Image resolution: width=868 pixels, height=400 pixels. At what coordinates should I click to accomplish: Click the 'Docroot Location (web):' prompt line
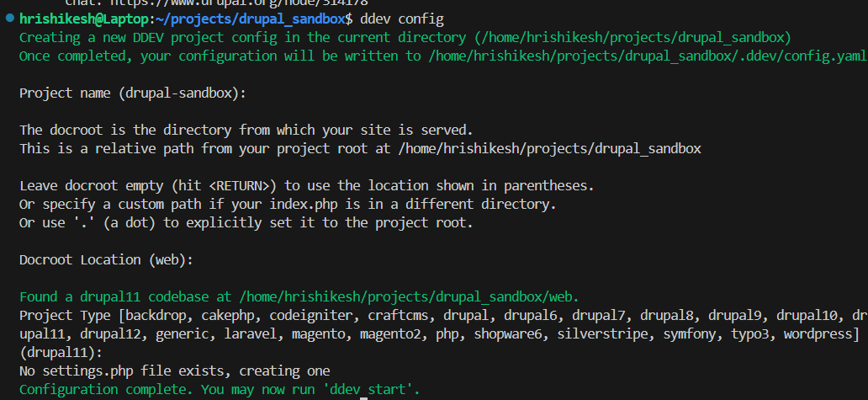pyautogui.click(x=106, y=260)
